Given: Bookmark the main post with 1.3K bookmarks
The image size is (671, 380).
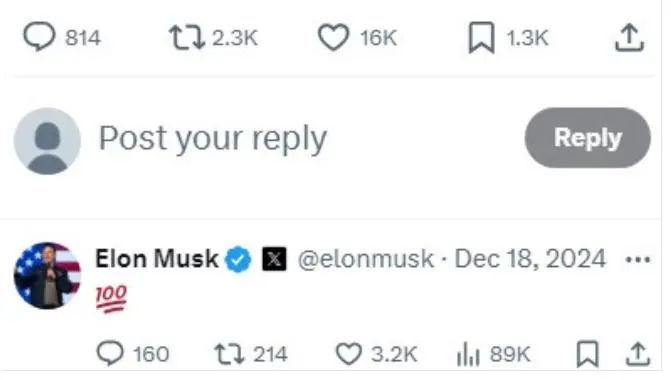Looking at the screenshot, I should click(481, 38).
